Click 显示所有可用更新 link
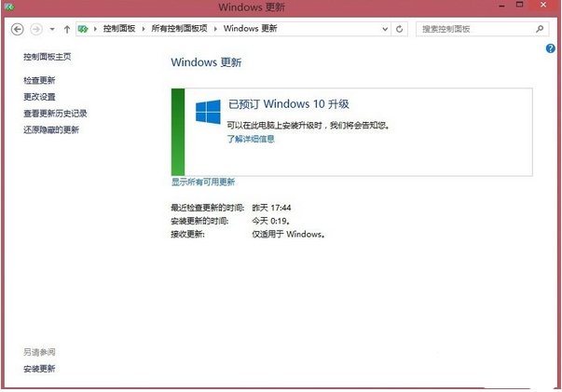The width and height of the screenshot is (562, 392). (203, 182)
